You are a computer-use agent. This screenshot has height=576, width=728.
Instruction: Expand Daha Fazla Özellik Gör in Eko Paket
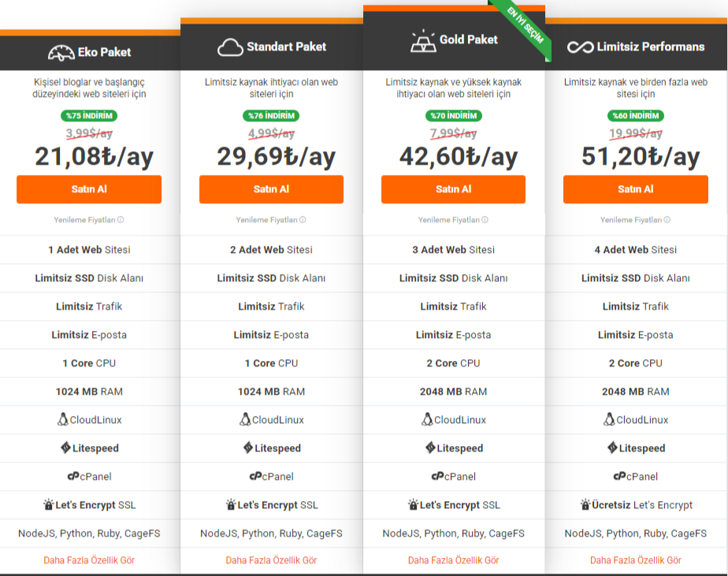(x=89, y=560)
